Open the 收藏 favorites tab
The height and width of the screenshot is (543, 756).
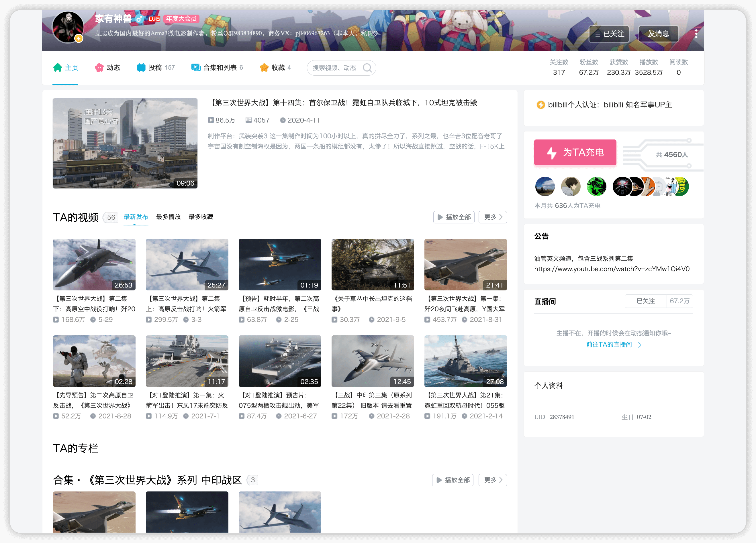click(275, 68)
